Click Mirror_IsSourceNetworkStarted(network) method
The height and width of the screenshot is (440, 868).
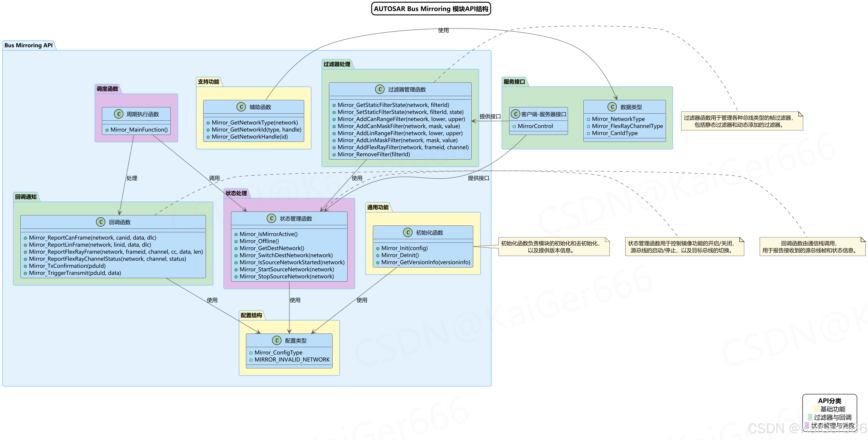click(x=289, y=263)
